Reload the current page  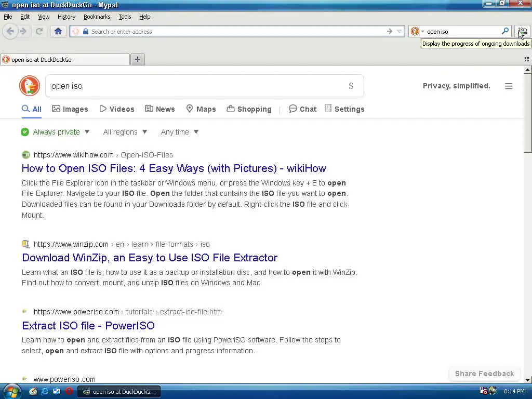39,32
